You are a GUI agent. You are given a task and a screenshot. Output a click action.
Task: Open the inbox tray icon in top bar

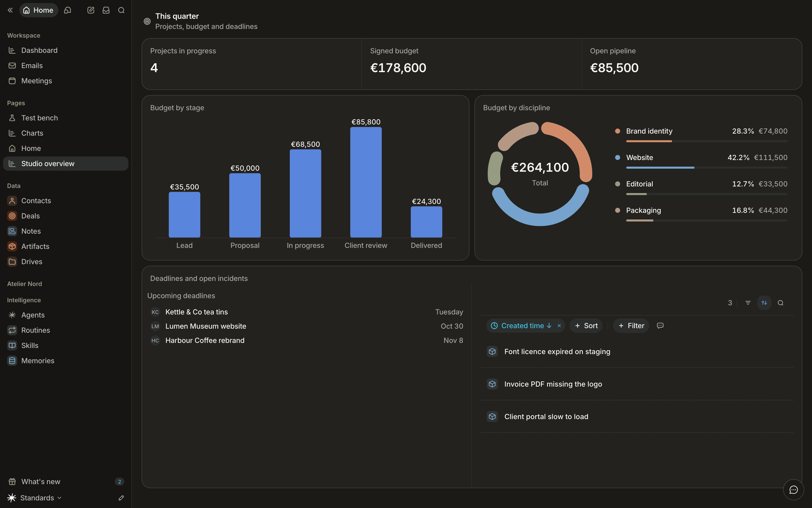coord(106,10)
